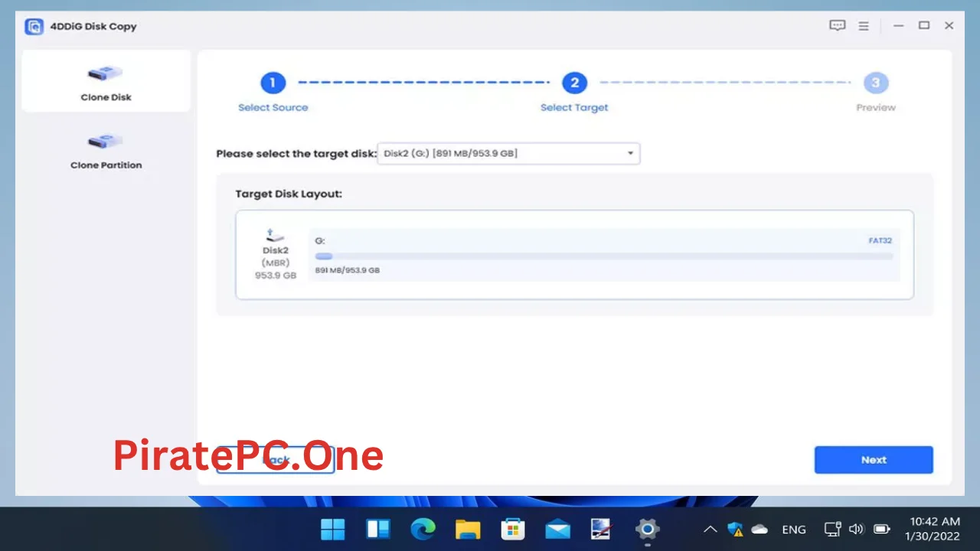Open the network tray icon
This screenshot has height=551, width=980.
[833, 529]
